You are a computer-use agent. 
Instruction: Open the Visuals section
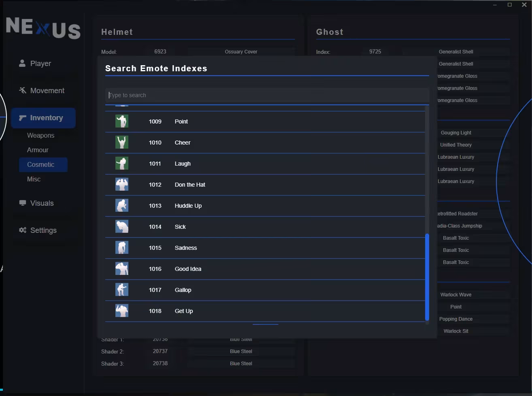[x=43, y=203]
